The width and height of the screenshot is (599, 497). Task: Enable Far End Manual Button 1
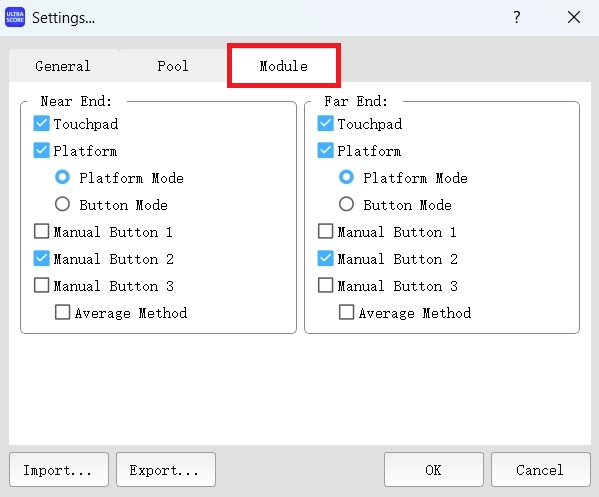point(325,231)
